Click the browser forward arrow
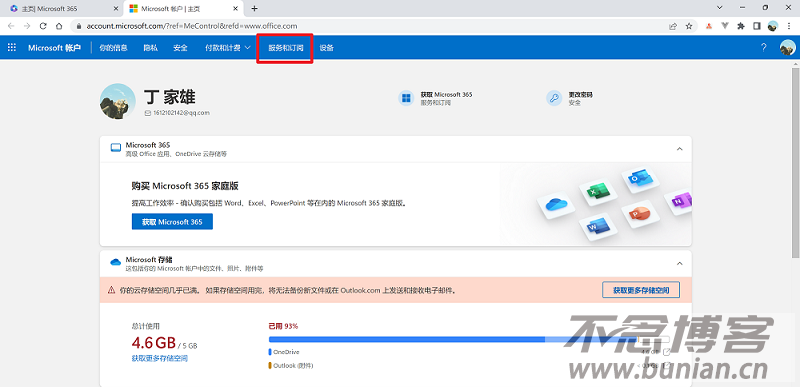 pos(27,26)
